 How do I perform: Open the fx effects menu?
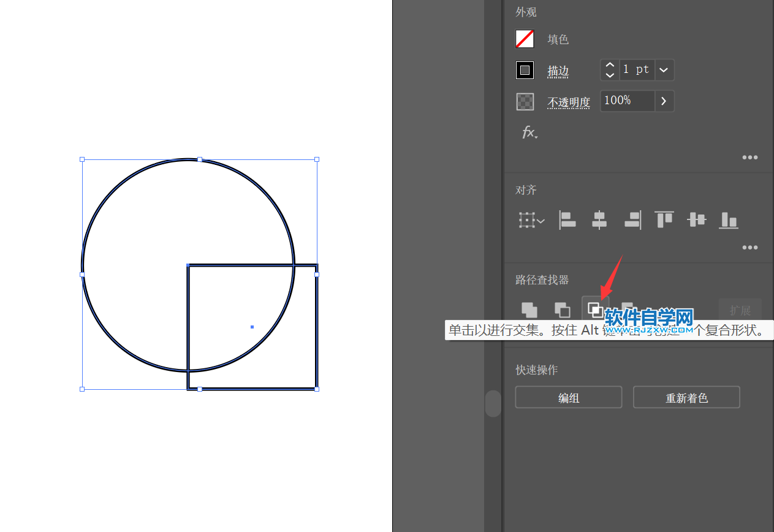pyautogui.click(x=529, y=132)
